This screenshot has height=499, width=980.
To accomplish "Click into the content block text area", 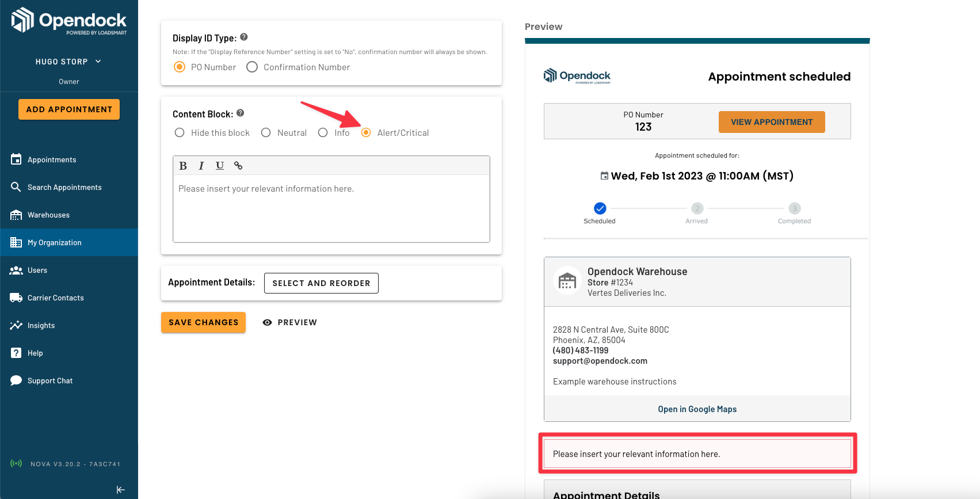I will click(x=331, y=208).
